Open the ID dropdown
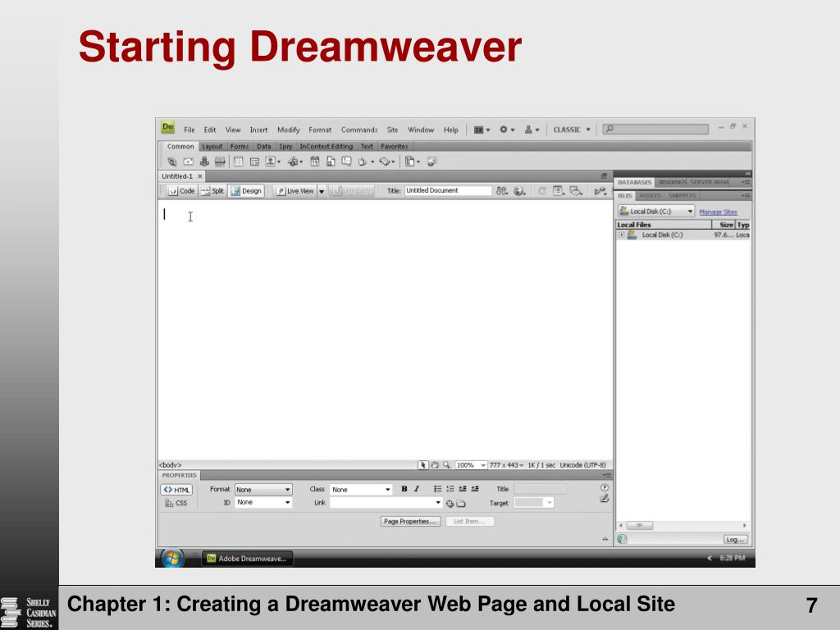 [263, 503]
